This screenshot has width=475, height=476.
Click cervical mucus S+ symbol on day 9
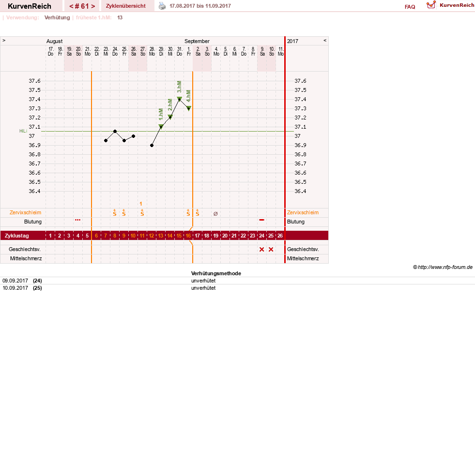coord(123,212)
